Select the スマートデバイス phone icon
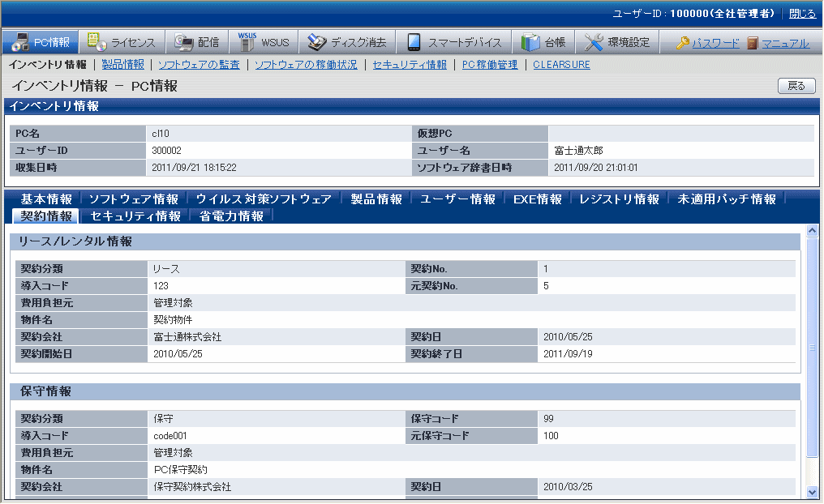The image size is (824, 504). click(414, 43)
